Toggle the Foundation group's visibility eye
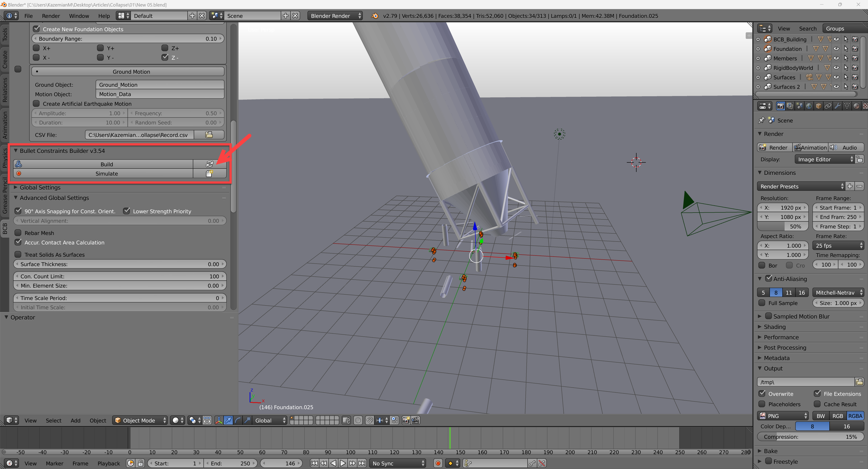 pos(836,49)
